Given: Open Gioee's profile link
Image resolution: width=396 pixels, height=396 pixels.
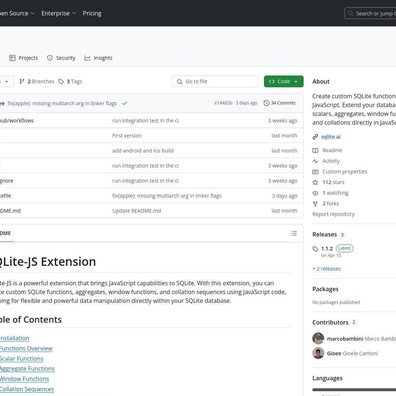Looking at the screenshot, I should pos(334,353).
